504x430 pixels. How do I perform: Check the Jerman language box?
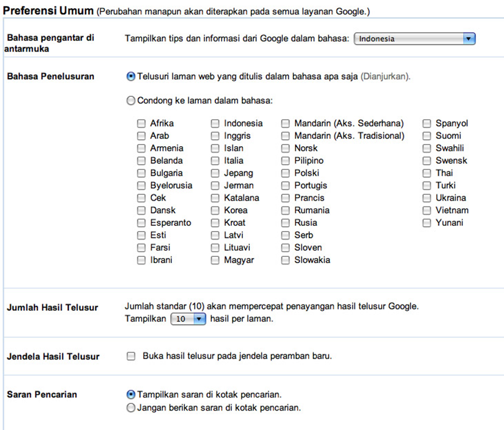click(x=215, y=186)
